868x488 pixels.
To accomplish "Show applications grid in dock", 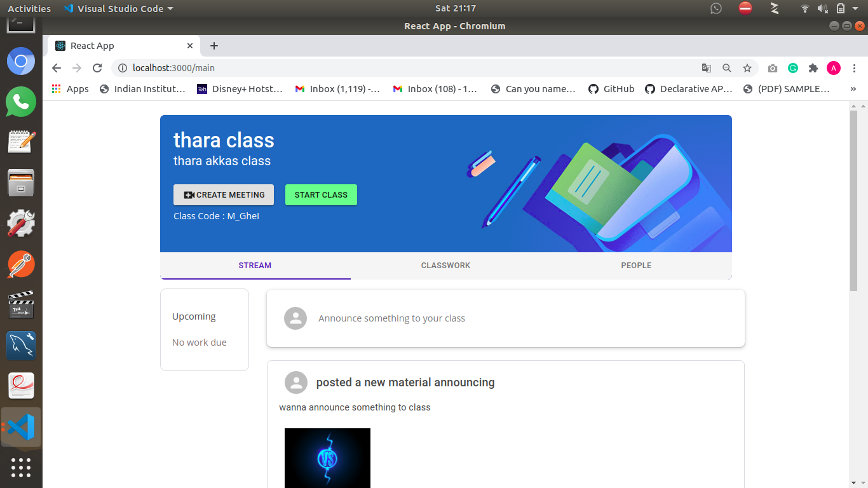I will 21,468.
